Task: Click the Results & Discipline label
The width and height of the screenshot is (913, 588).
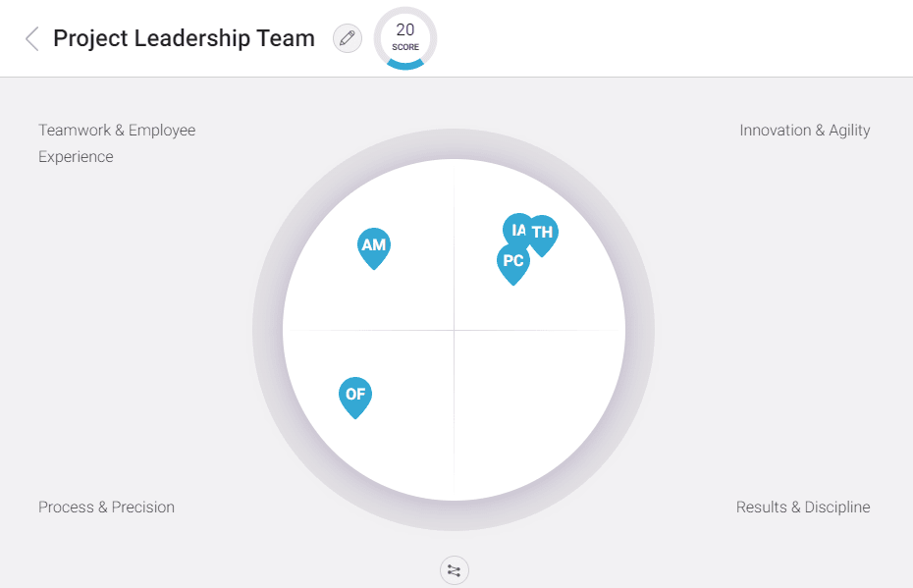Action: click(x=803, y=508)
